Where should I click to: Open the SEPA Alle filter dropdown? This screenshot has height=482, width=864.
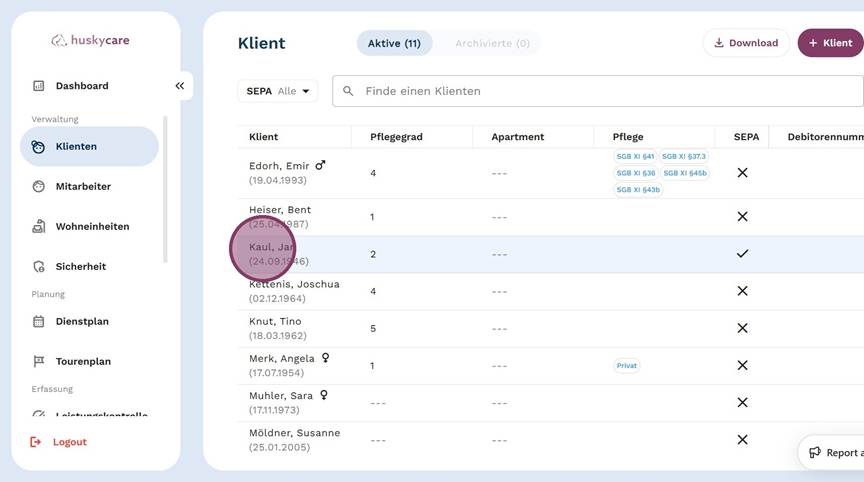point(278,91)
